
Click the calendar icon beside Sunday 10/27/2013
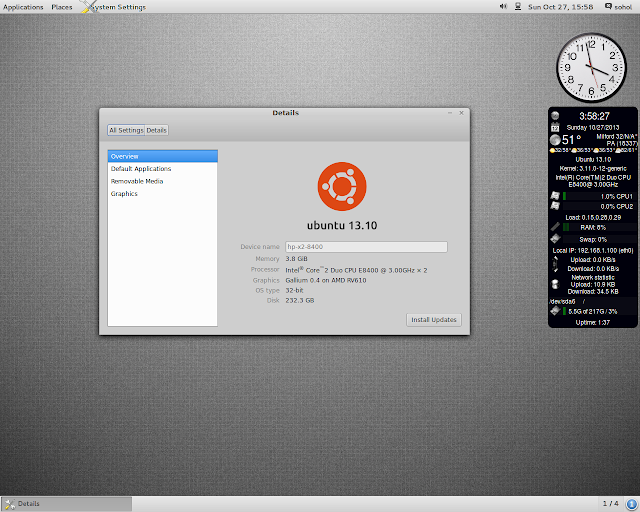pyautogui.click(x=555, y=127)
